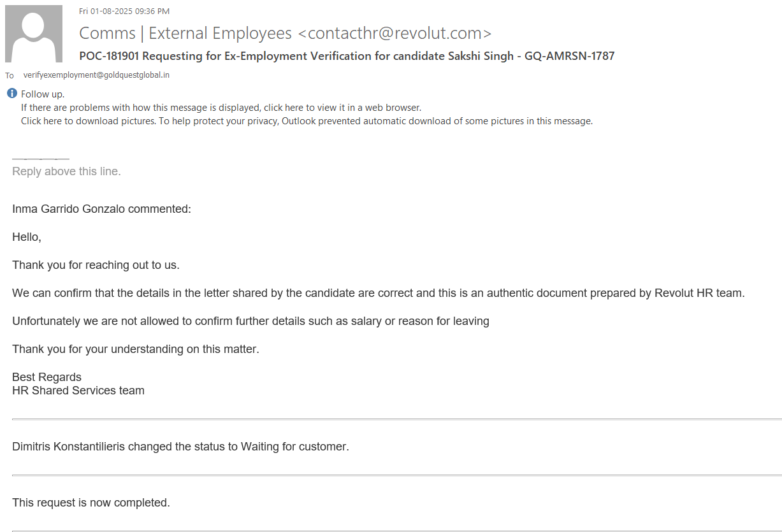Click "This request is now completed." text

[x=91, y=503]
